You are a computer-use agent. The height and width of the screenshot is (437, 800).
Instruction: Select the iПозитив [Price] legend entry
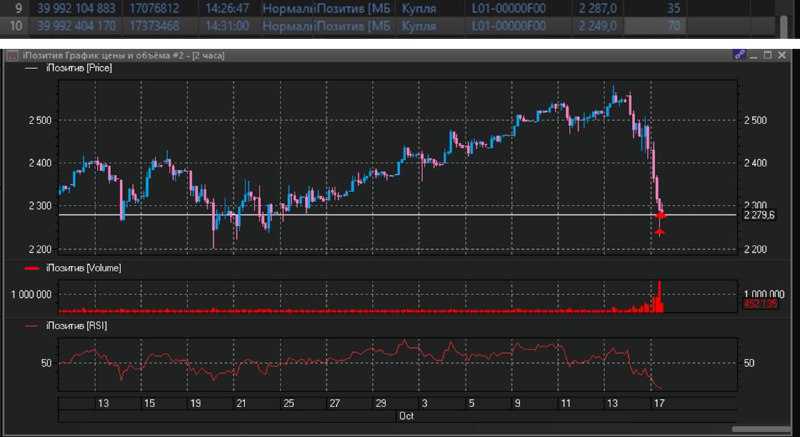(69, 68)
